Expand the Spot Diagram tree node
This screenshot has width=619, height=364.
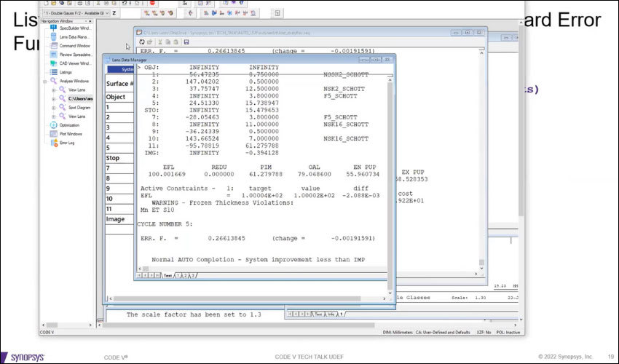pos(53,107)
